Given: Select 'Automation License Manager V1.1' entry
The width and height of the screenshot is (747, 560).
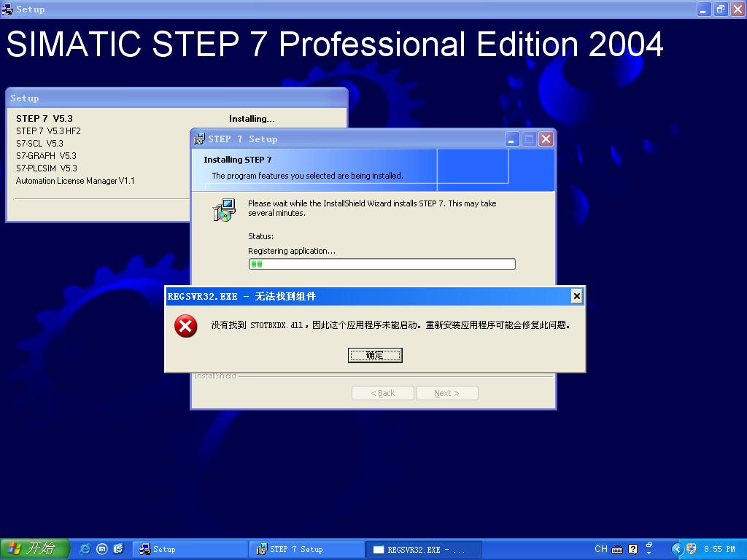Looking at the screenshot, I should pyautogui.click(x=75, y=181).
